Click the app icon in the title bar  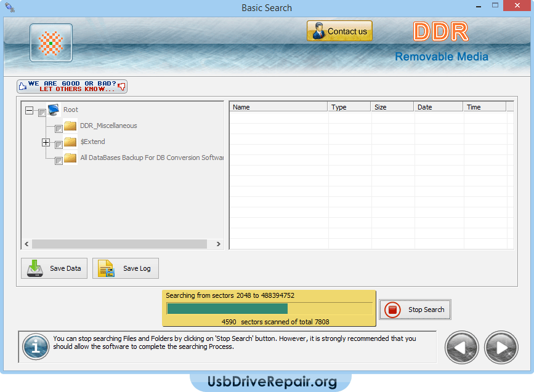point(10,7)
